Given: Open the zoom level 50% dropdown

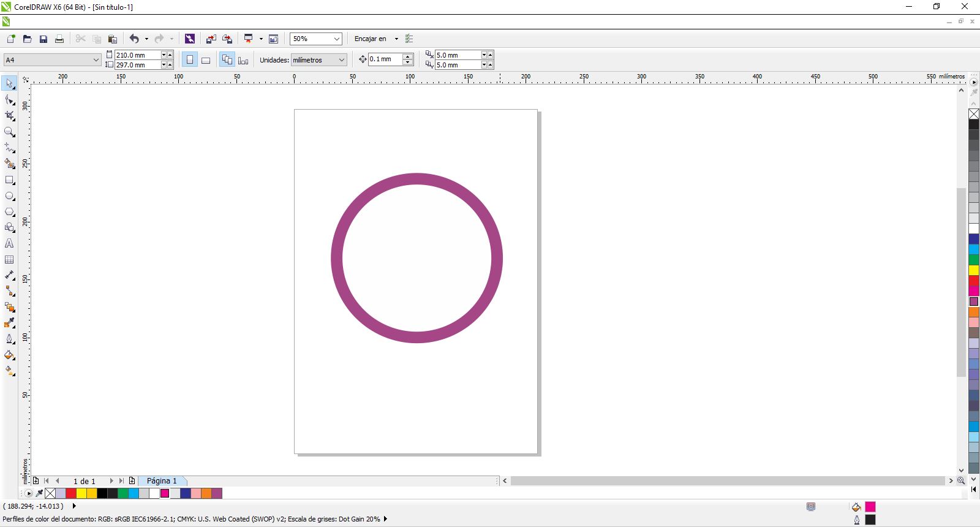Looking at the screenshot, I should (336, 39).
